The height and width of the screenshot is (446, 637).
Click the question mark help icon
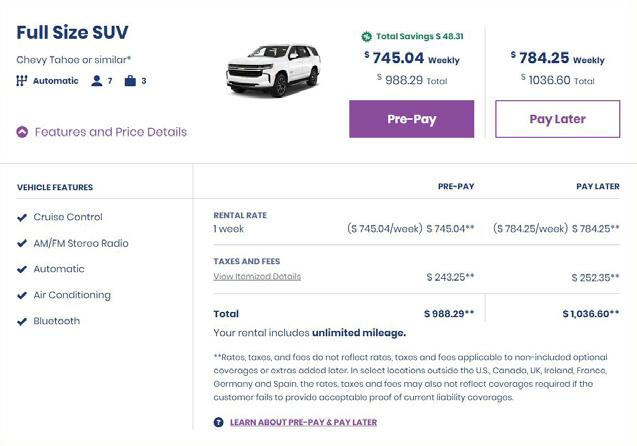click(x=219, y=422)
